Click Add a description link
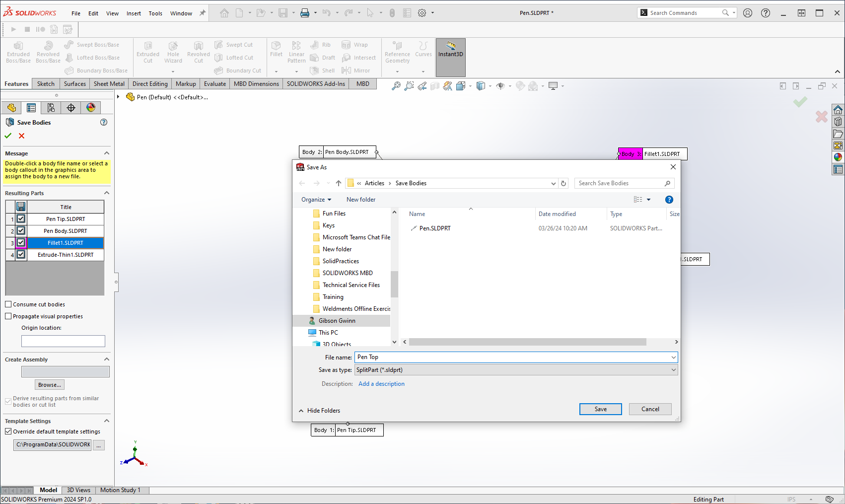 tap(381, 384)
